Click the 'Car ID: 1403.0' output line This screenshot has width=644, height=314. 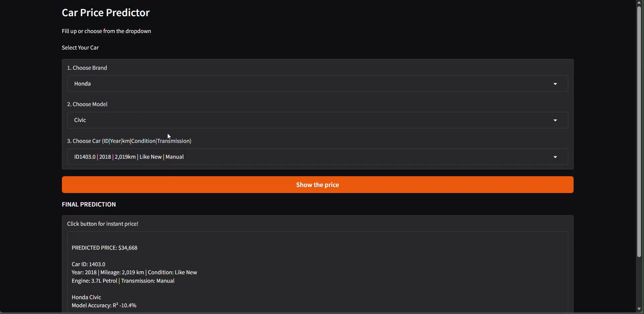point(89,264)
